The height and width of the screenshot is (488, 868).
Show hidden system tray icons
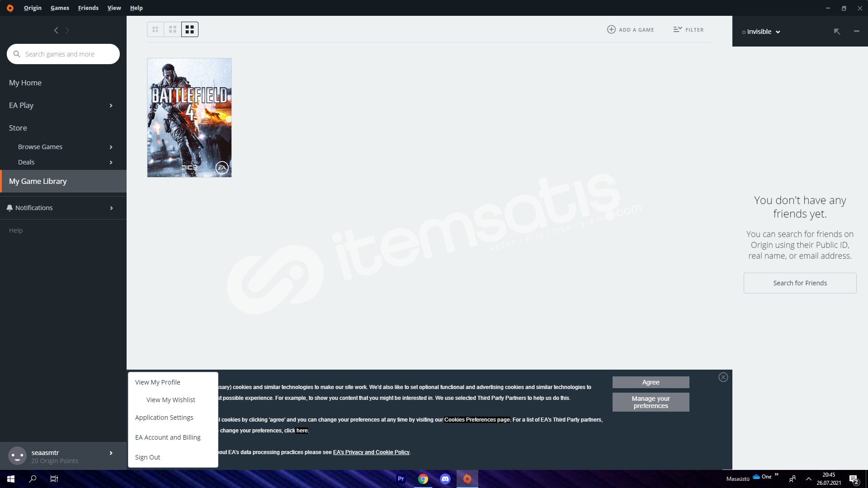coord(809,479)
